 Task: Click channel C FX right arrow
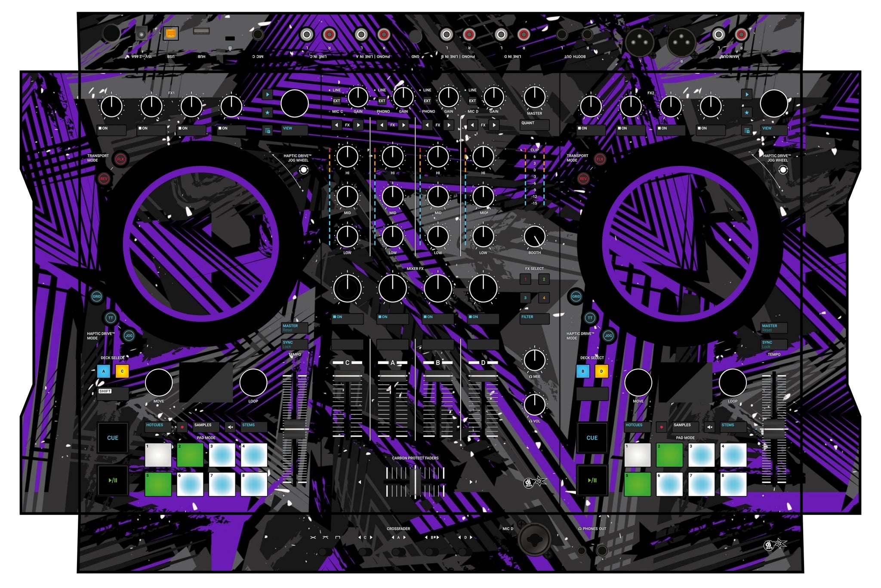[x=358, y=125]
